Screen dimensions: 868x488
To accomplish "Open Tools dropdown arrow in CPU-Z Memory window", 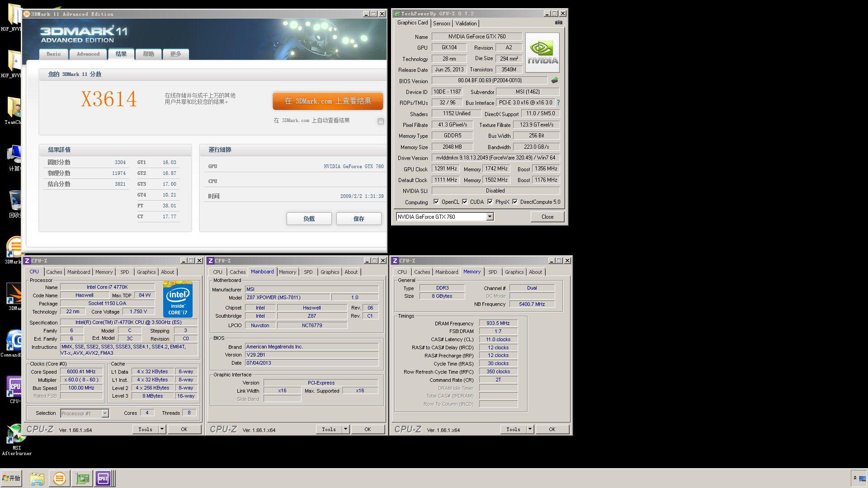I will coord(530,429).
